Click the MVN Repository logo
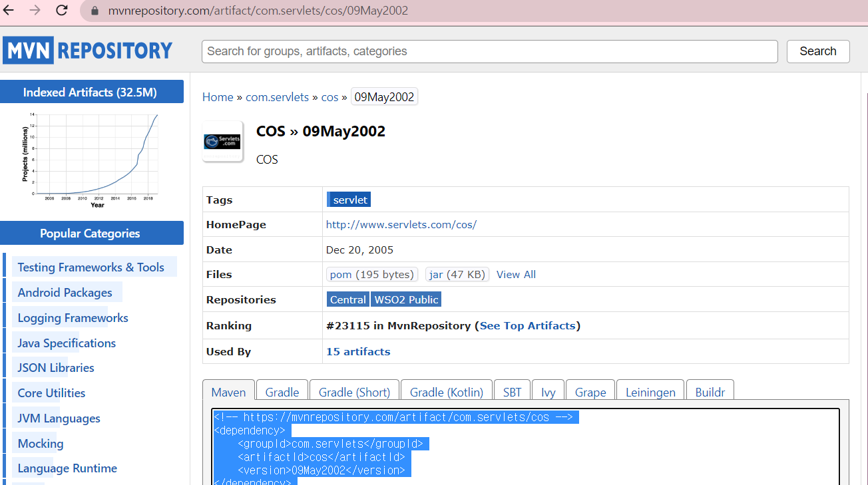 88,51
